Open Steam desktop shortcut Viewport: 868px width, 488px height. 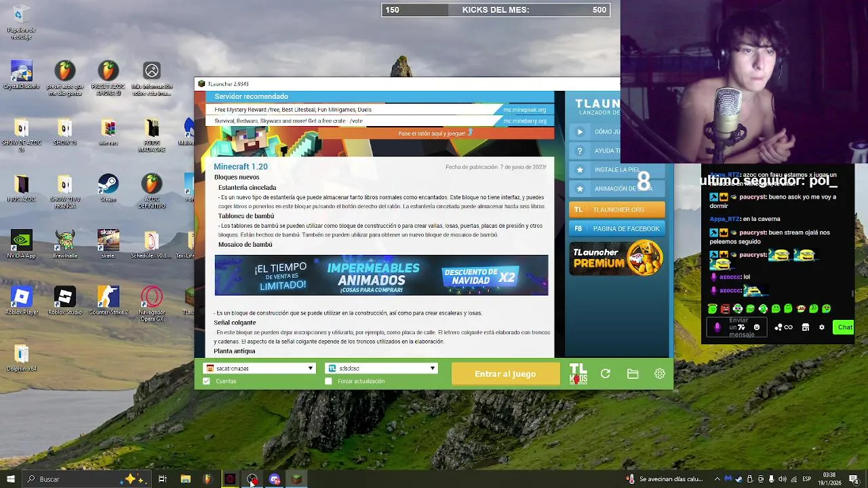108,188
